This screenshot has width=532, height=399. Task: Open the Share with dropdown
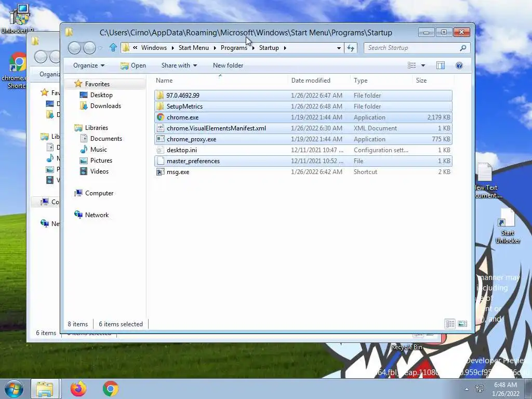point(179,65)
